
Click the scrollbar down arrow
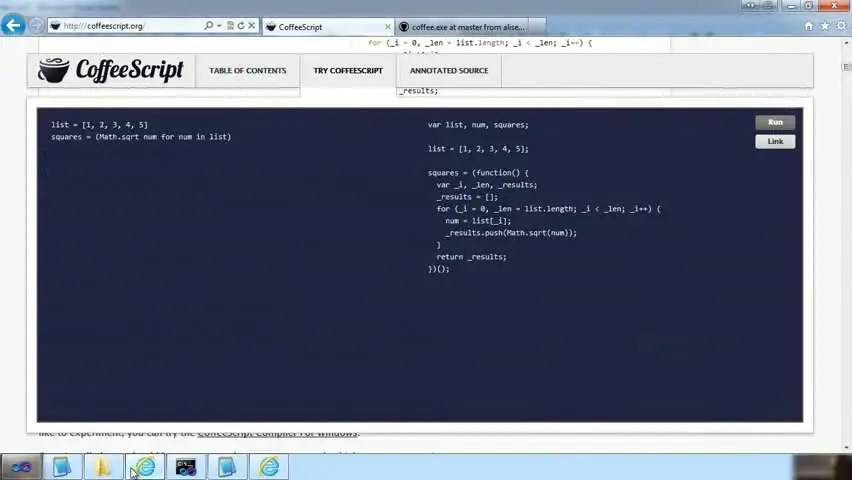coord(846,448)
